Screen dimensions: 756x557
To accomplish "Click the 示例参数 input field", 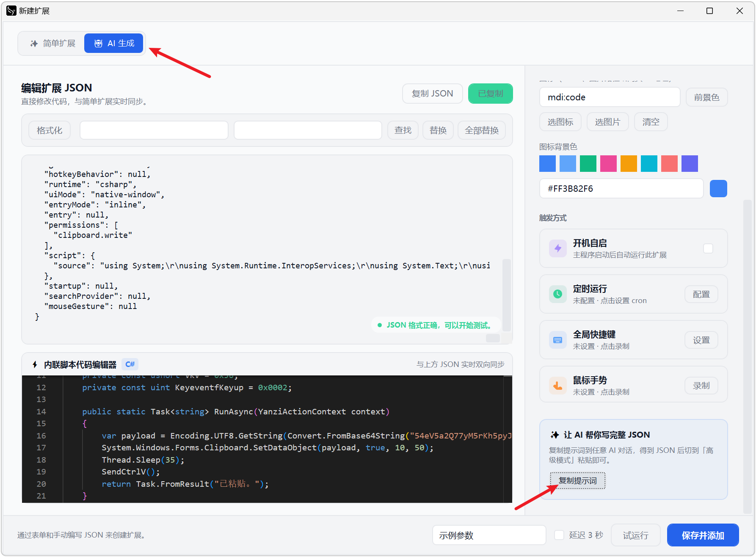I will click(489, 535).
